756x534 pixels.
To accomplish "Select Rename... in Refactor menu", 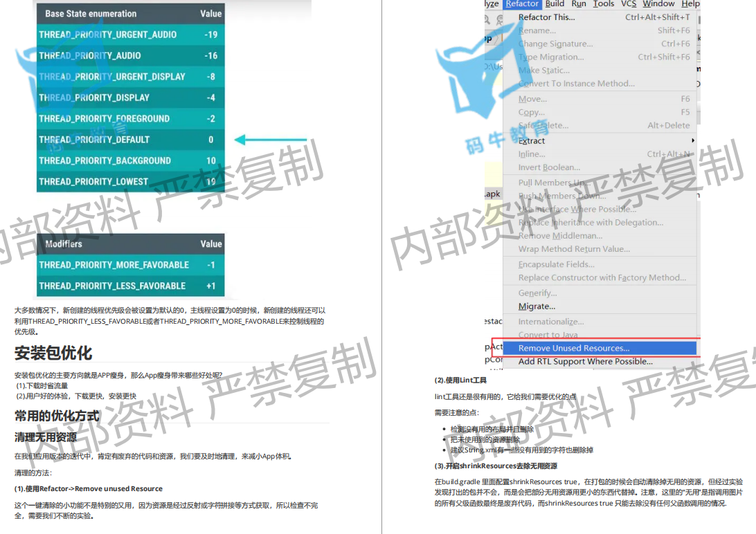I will click(600, 30).
